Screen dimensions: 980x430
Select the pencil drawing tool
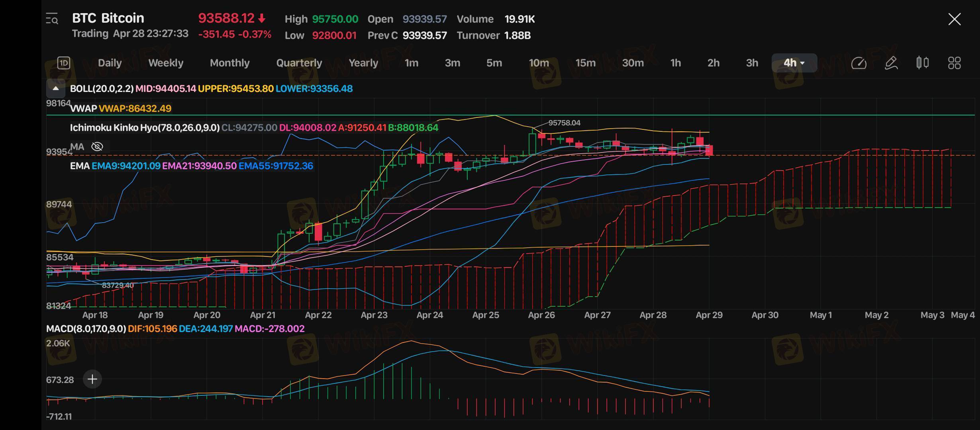[x=891, y=63]
